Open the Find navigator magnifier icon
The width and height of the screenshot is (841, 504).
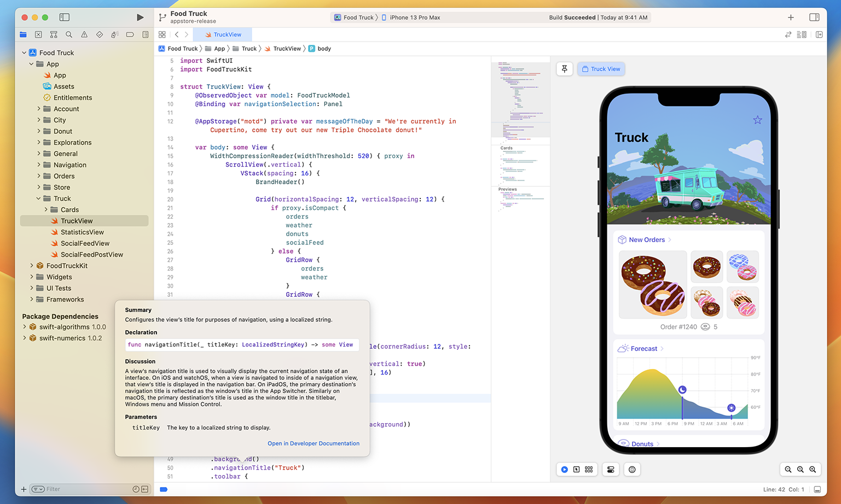[x=69, y=34]
